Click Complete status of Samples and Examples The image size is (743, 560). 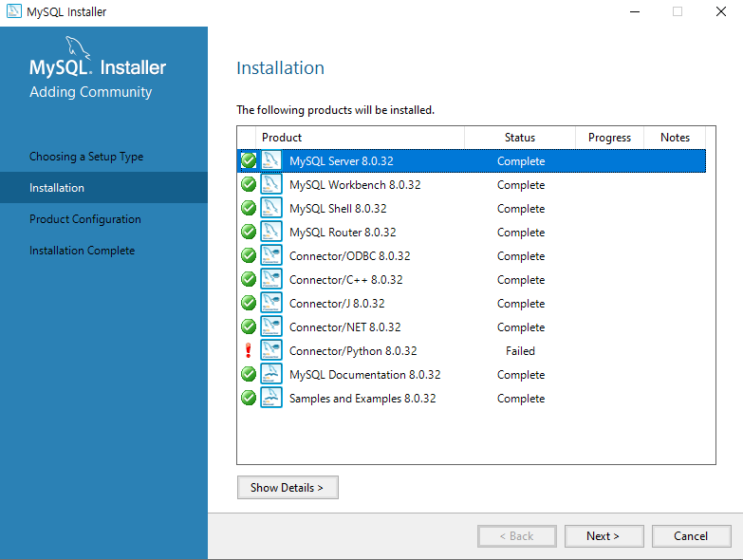(521, 399)
